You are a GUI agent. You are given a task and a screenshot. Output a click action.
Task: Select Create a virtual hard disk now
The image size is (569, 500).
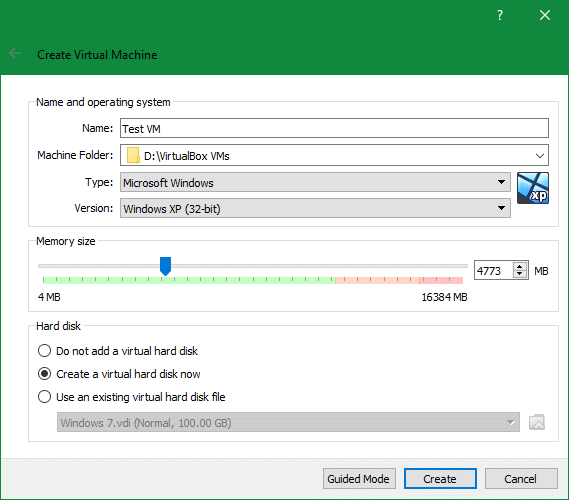(x=119, y=374)
